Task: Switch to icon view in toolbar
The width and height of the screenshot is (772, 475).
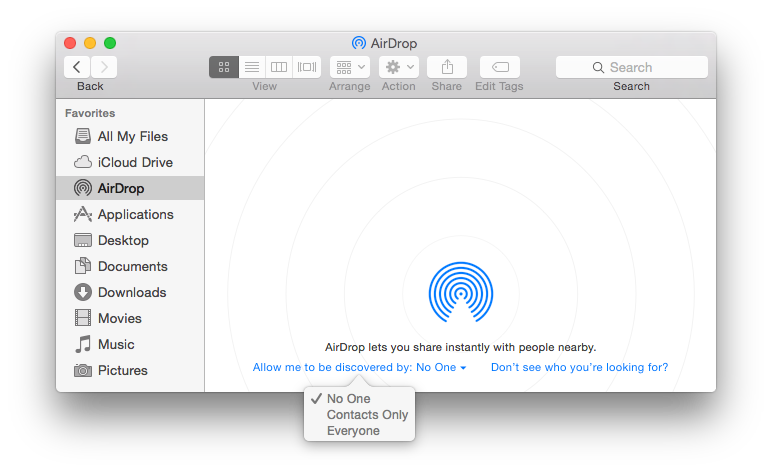Action: [x=224, y=67]
